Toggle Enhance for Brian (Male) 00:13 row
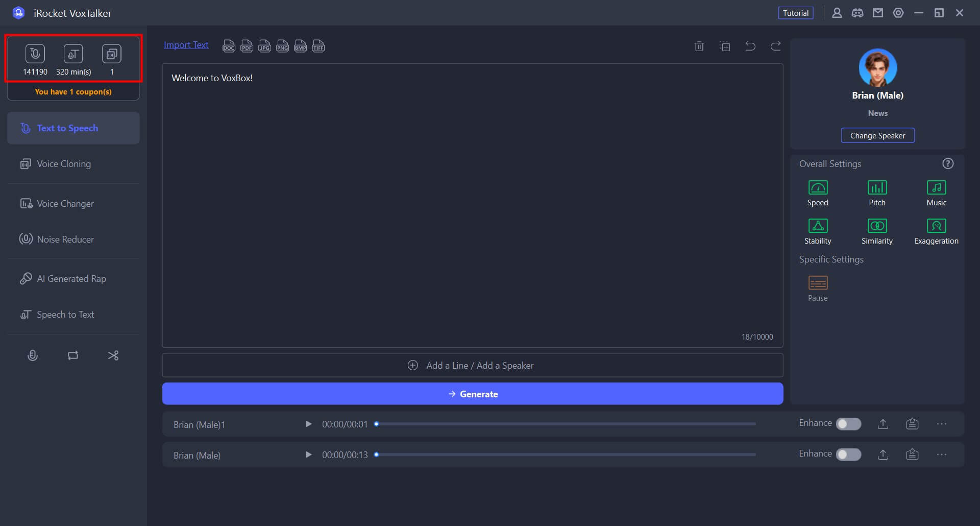 [x=848, y=455]
